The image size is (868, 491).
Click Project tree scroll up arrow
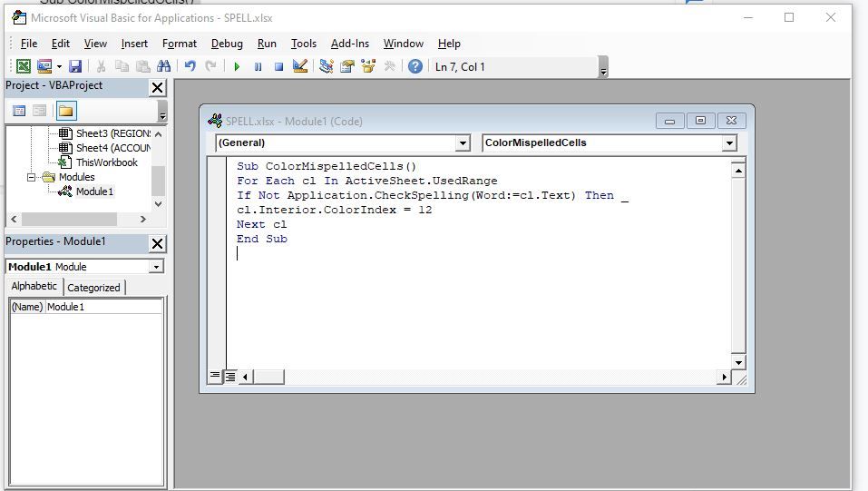159,134
